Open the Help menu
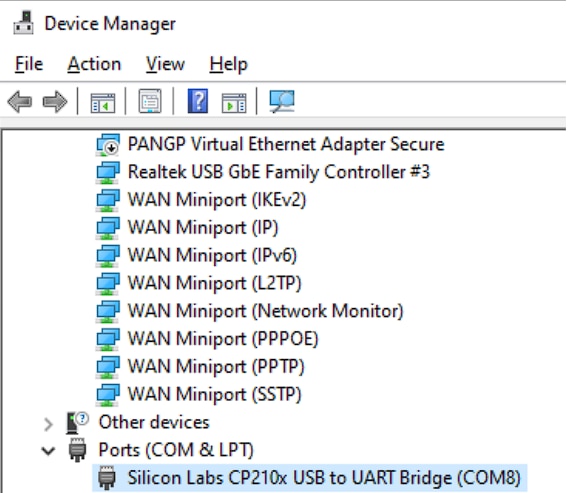Image resolution: width=577 pixels, height=493 pixels. [229, 65]
